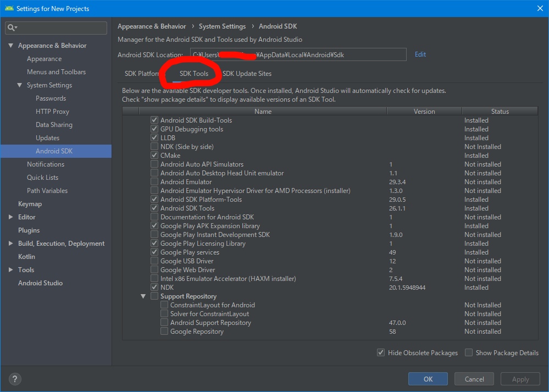Viewport: 549px width, 392px height.
Task: Check Android Auto API Simulators checkbox
Action: coord(154,164)
